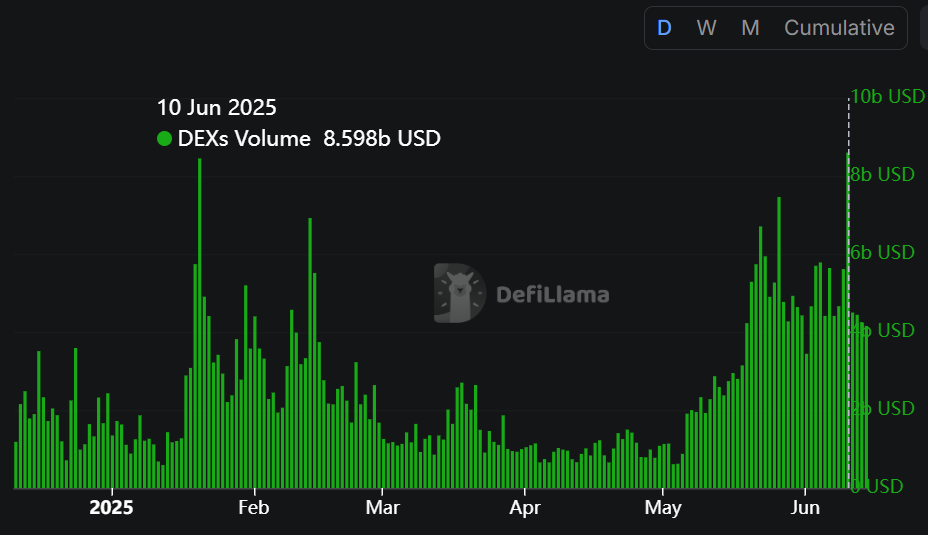Click the tall late-January spike bar
Screen dimensions: 928x535
(x=199, y=323)
